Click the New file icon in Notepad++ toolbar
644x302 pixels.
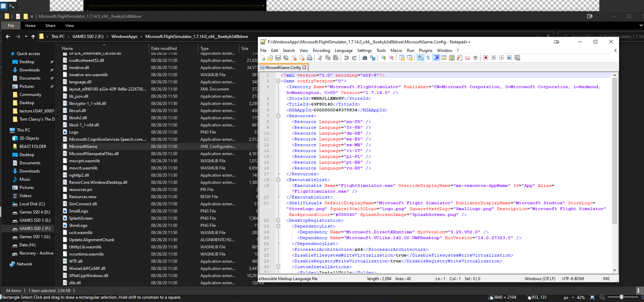(262, 58)
